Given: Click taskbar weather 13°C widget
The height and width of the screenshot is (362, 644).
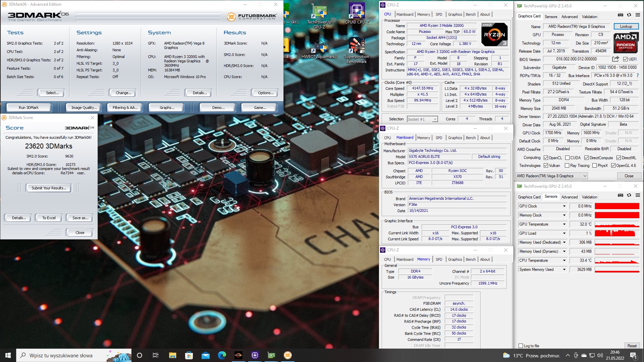Looking at the screenshot, I should click(x=531, y=355).
